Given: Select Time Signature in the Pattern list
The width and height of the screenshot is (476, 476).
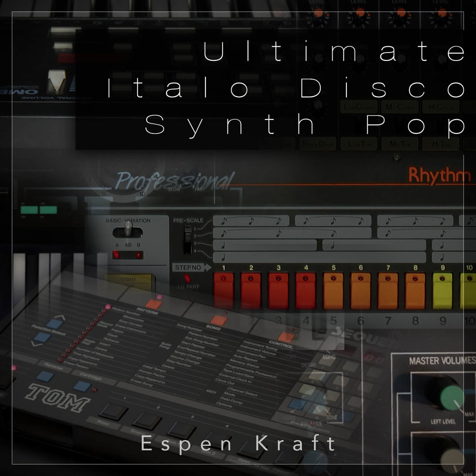Looking at the screenshot, I should coord(86,356).
